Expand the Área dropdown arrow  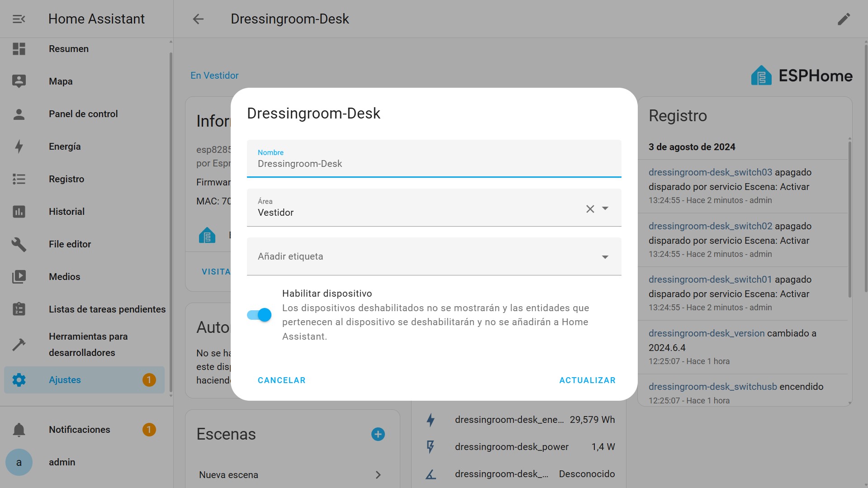point(605,208)
